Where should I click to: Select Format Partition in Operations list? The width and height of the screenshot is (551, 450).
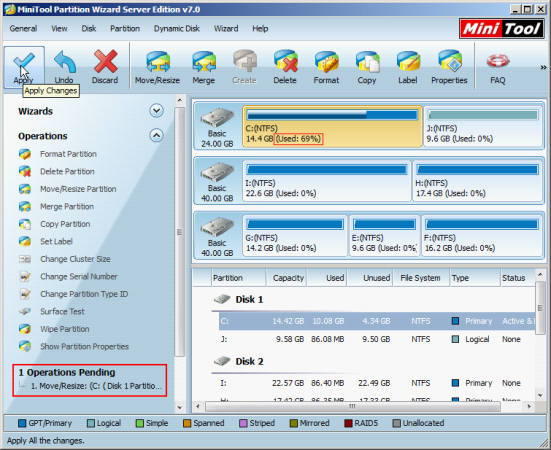pyautogui.click(x=68, y=154)
